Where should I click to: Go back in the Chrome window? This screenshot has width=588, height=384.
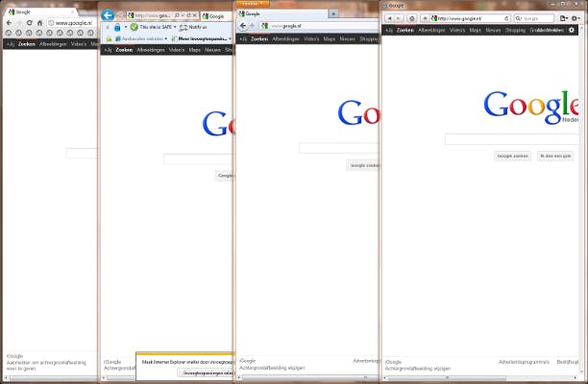tap(9, 23)
